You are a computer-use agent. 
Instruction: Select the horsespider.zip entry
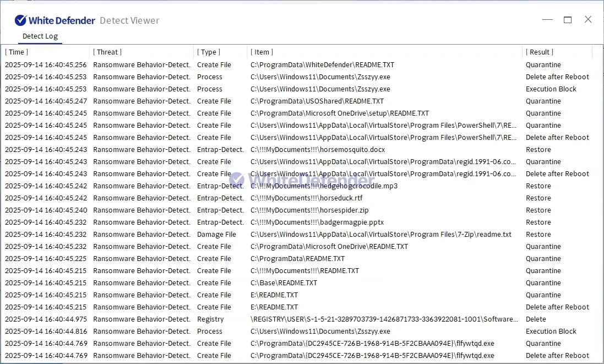coord(309,210)
